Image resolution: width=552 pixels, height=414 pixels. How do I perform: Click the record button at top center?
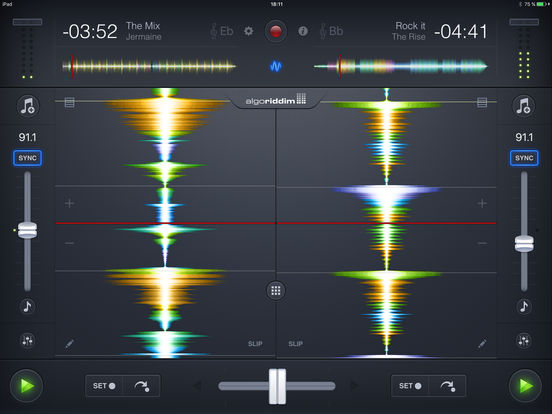tap(276, 31)
